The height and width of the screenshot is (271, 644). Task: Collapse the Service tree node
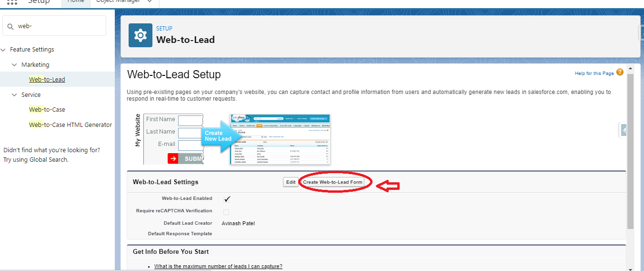[x=14, y=95]
